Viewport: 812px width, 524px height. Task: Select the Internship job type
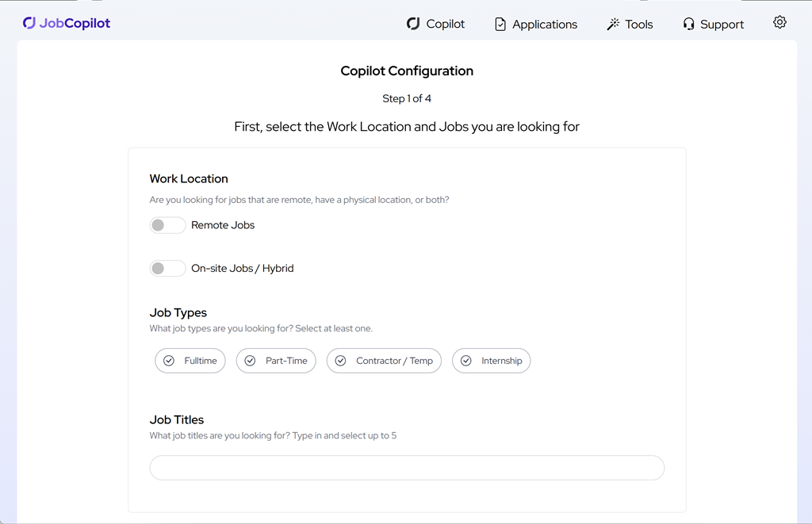pos(491,361)
